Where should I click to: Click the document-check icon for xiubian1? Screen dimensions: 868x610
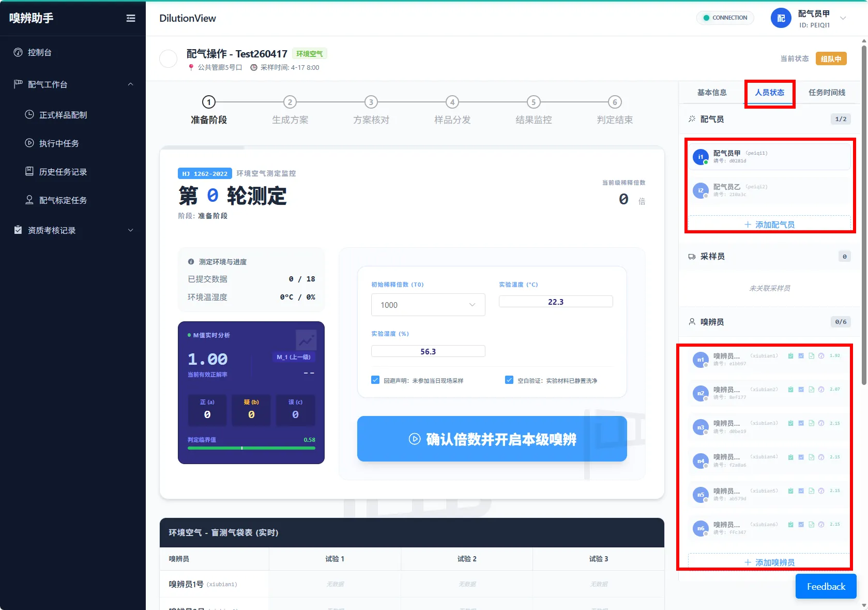click(811, 356)
